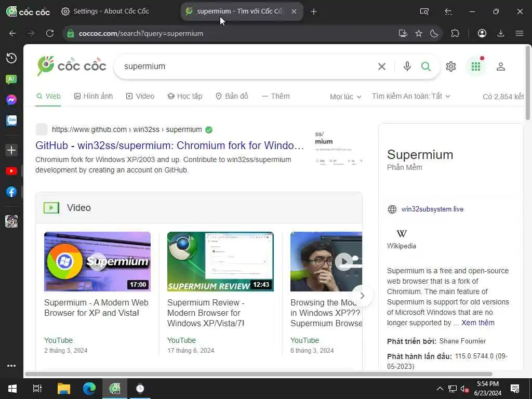Expand the Thêm more options menu
Image resolution: width=532 pixels, height=399 pixels.
[276, 96]
